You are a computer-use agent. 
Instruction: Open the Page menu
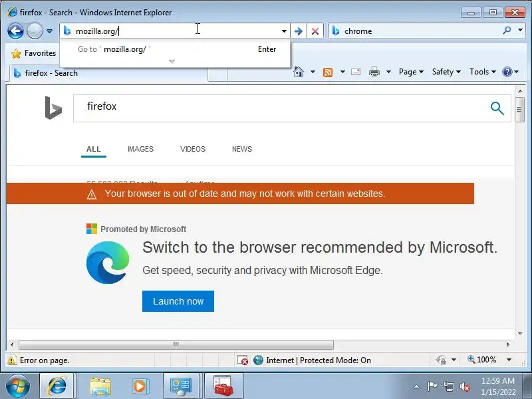tap(411, 72)
